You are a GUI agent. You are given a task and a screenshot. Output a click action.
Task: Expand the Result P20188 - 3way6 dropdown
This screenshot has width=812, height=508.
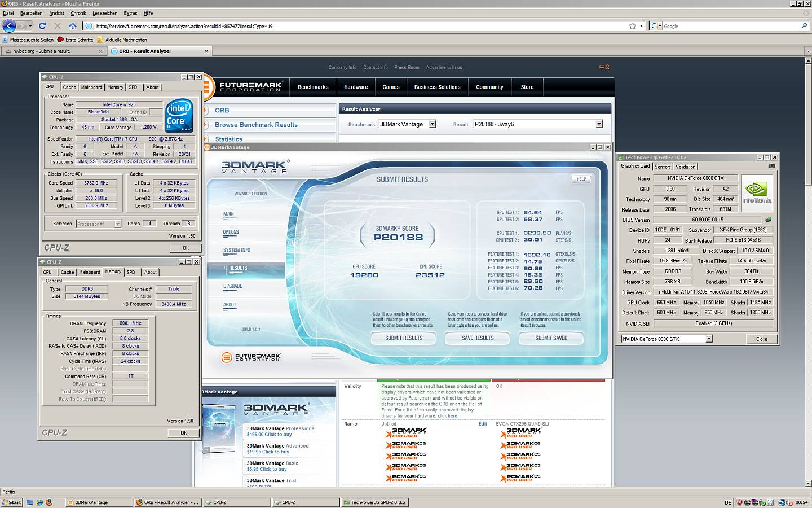(599, 124)
